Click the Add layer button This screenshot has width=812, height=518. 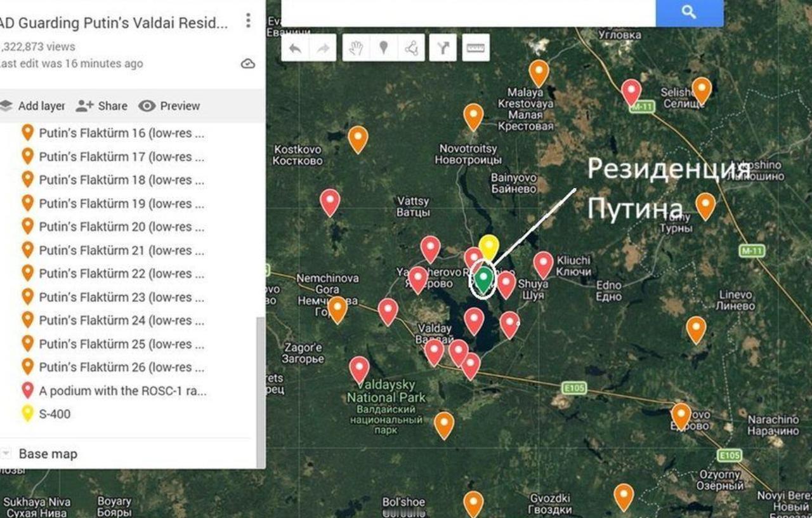point(32,106)
